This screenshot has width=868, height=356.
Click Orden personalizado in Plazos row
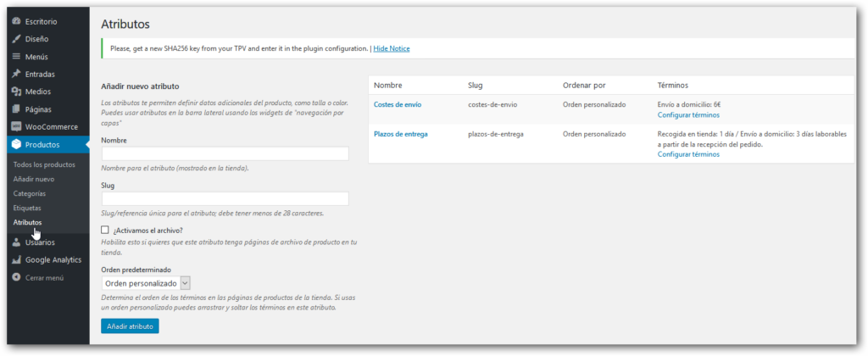click(x=594, y=134)
